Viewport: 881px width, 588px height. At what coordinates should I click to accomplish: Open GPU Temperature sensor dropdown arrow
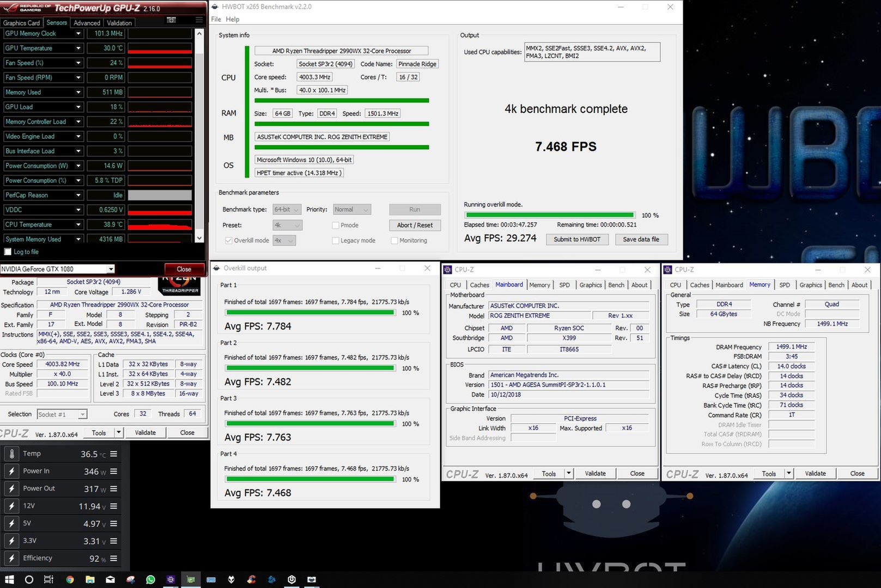[78, 48]
